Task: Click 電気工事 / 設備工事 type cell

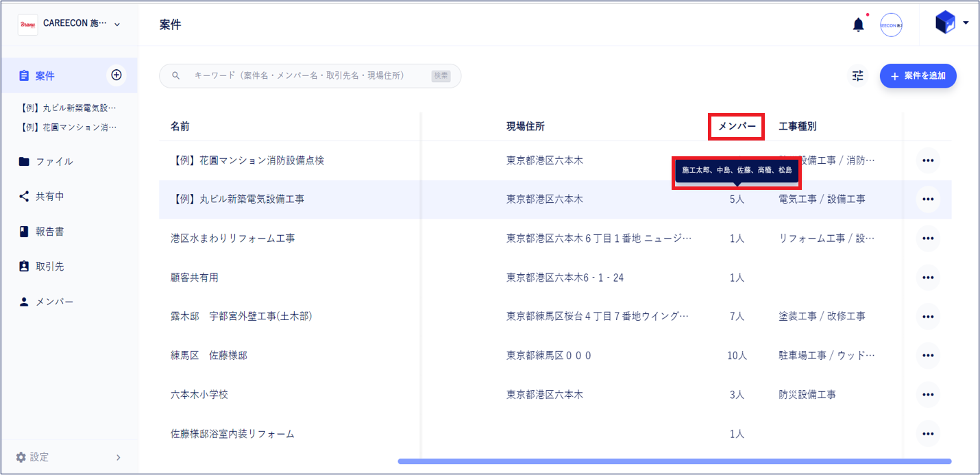Action: pyautogui.click(x=822, y=199)
